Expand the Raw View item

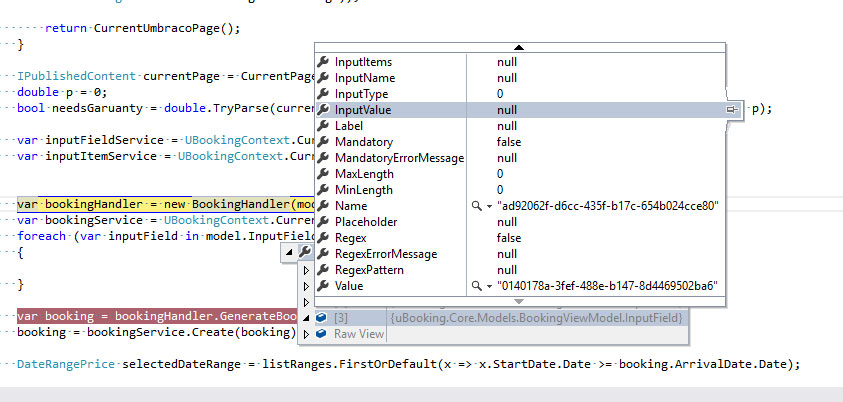tap(306, 334)
